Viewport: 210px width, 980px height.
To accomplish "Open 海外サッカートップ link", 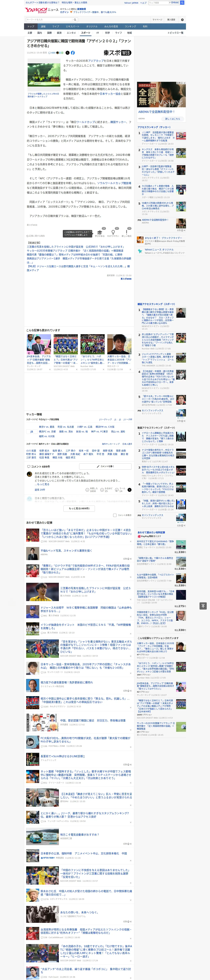I will (111, 444).
